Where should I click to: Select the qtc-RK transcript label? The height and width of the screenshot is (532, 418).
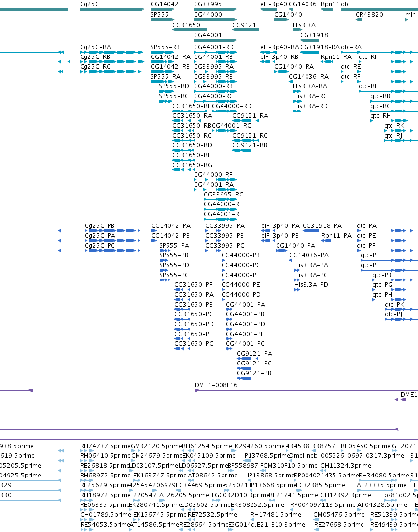pyautogui.click(x=394, y=126)
